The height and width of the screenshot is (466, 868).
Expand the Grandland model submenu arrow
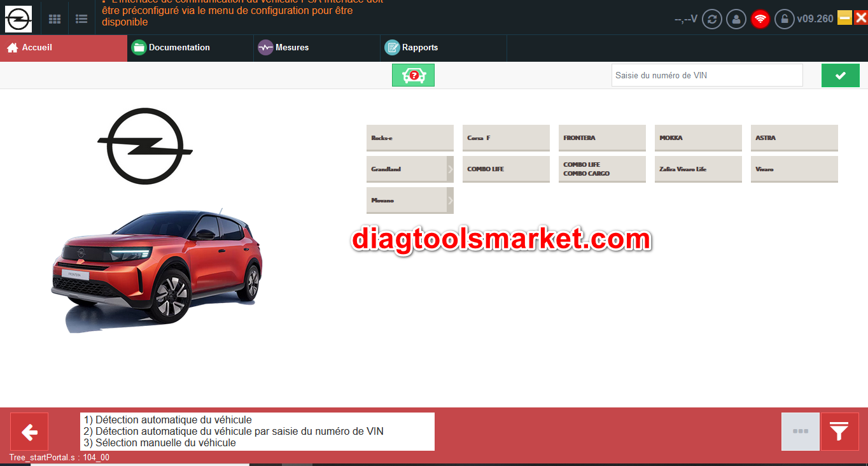(x=450, y=169)
